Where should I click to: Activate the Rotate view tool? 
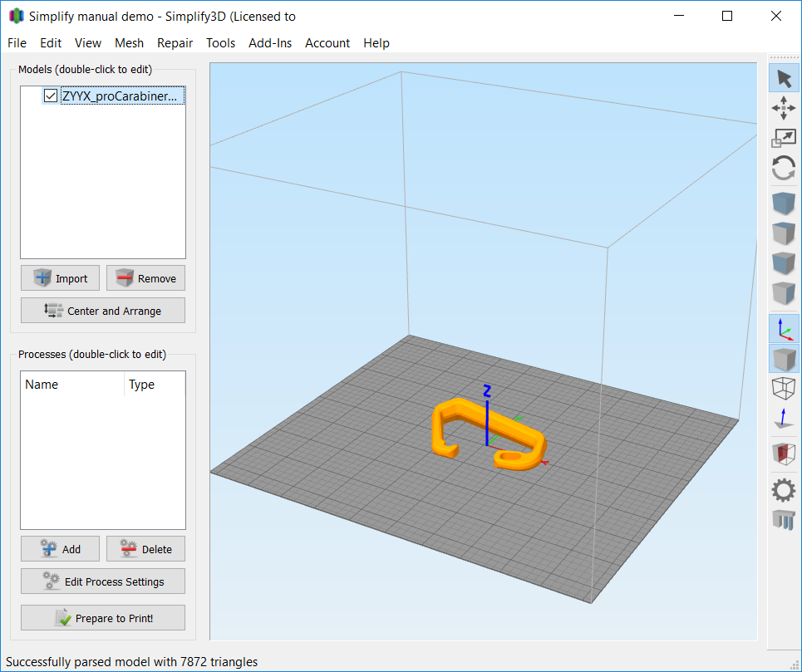784,169
